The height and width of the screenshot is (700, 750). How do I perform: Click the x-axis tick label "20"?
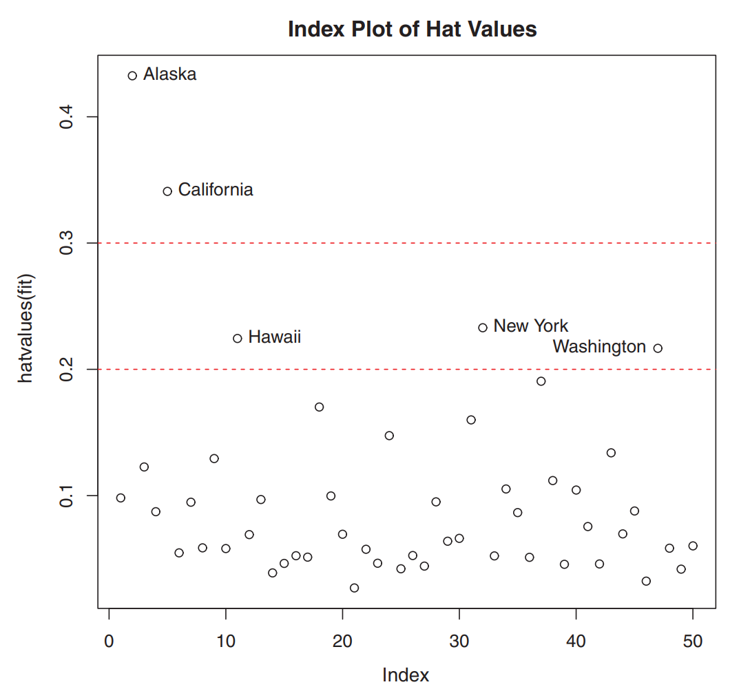click(342, 641)
